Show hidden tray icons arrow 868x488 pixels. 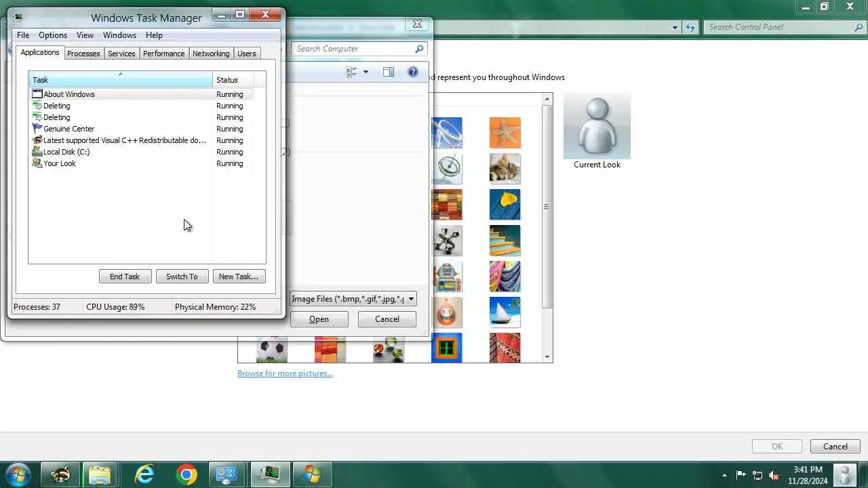724,475
